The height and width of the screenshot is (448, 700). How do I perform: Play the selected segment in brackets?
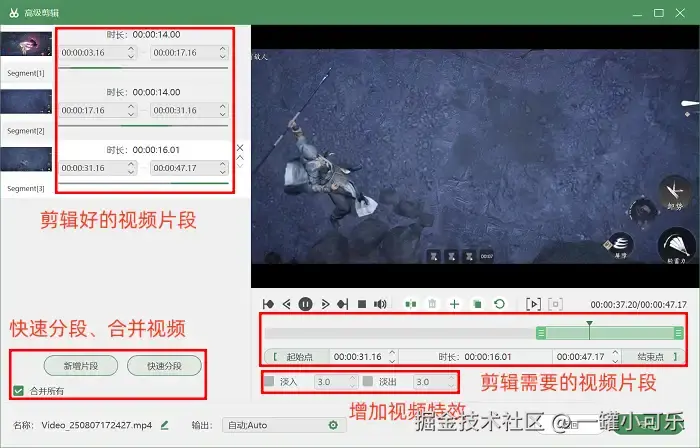point(533,304)
